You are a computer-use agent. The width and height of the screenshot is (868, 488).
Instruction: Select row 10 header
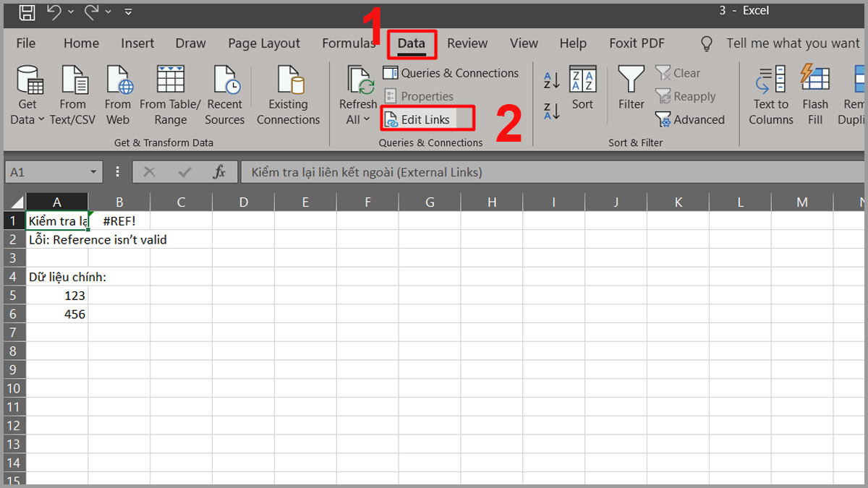click(x=15, y=388)
